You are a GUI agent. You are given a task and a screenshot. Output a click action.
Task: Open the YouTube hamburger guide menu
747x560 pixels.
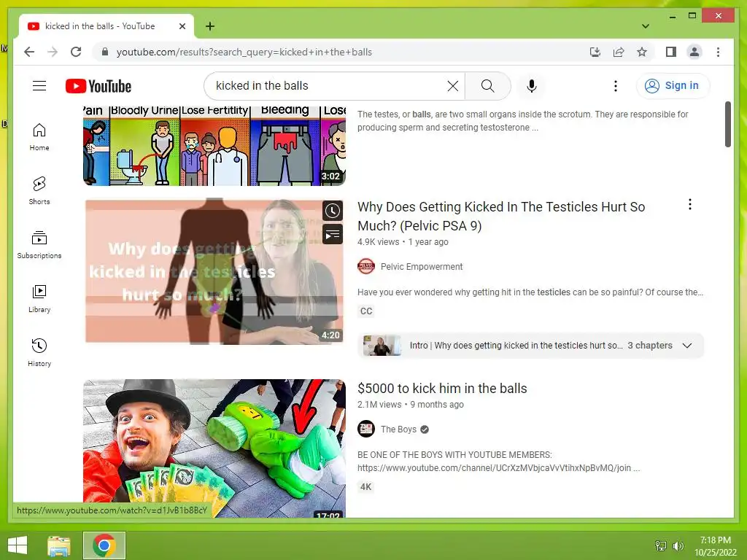39,86
